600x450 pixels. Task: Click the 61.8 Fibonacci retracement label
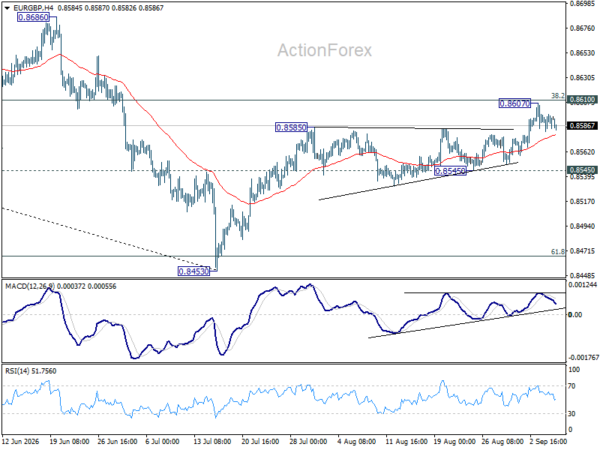tap(558, 251)
